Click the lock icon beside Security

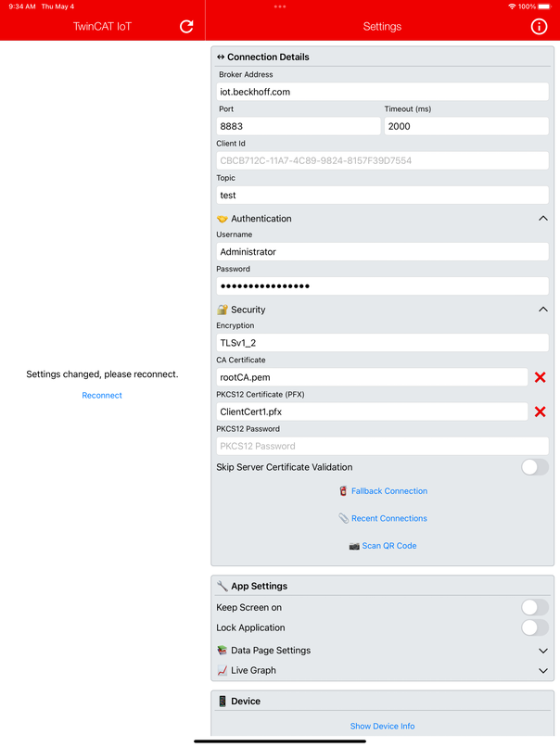[223, 310]
